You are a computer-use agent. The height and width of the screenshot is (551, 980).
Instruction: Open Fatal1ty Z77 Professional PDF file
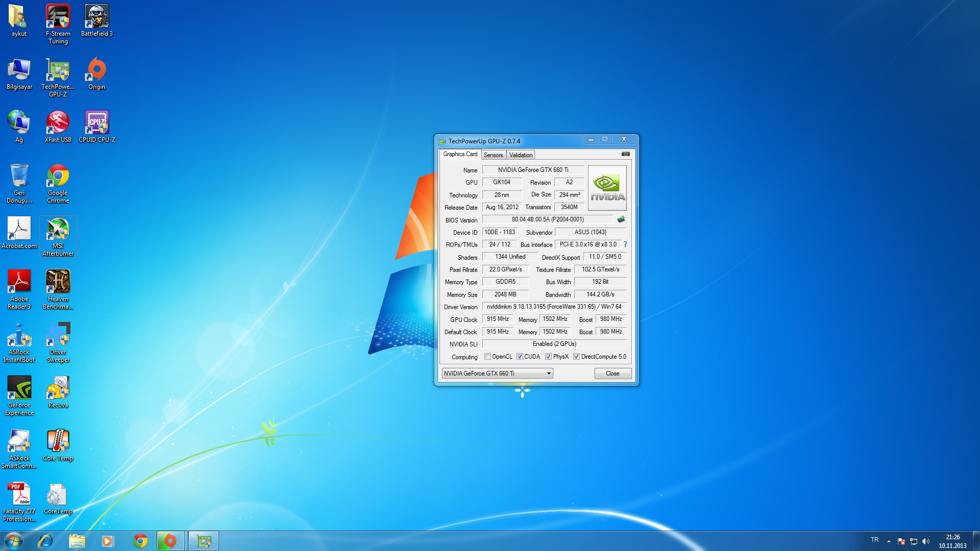[19, 502]
